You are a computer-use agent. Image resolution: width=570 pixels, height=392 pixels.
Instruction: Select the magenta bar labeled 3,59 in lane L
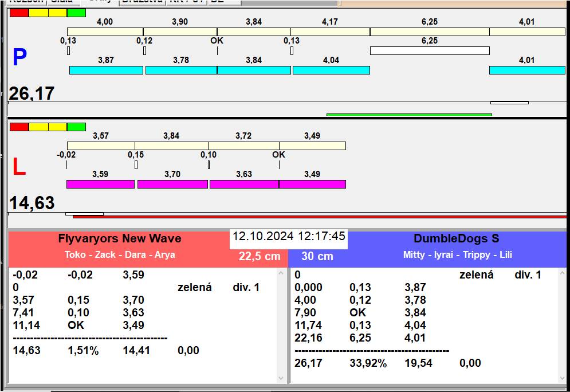(100, 185)
